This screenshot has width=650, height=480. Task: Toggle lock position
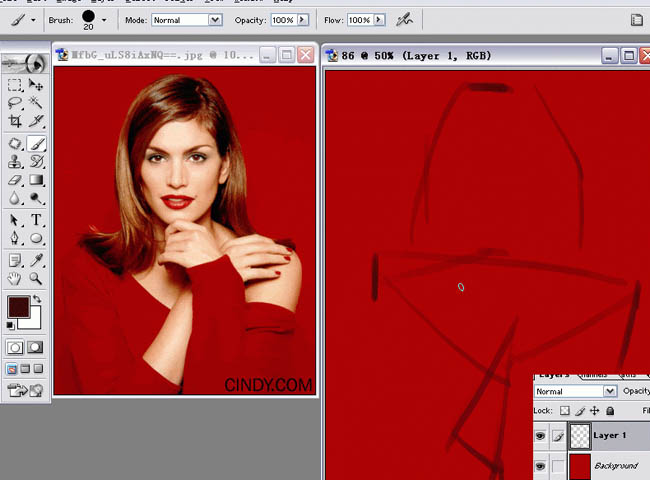[594, 411]
